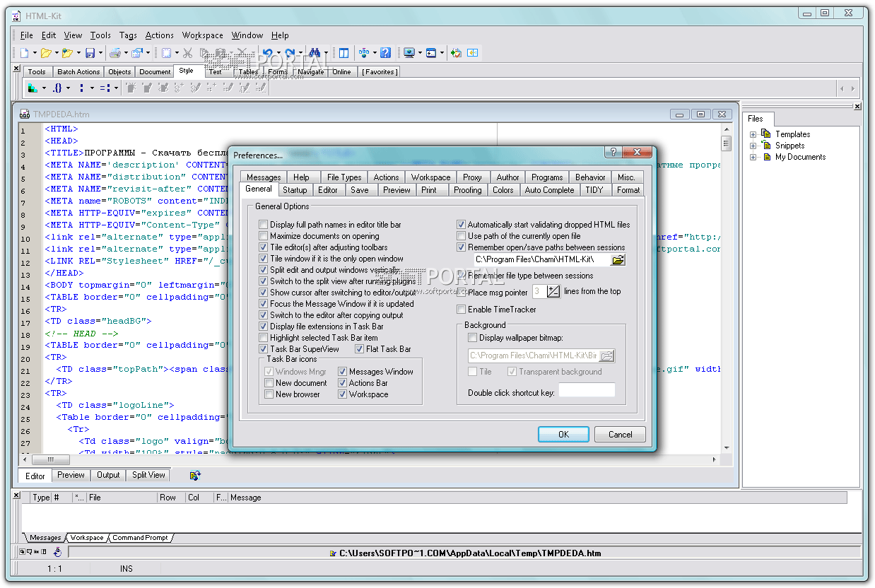The width and height of the screenshot is (875, 588).
Task: Open the dropdown arrow next to Undo icon
Action: (278, 53)
